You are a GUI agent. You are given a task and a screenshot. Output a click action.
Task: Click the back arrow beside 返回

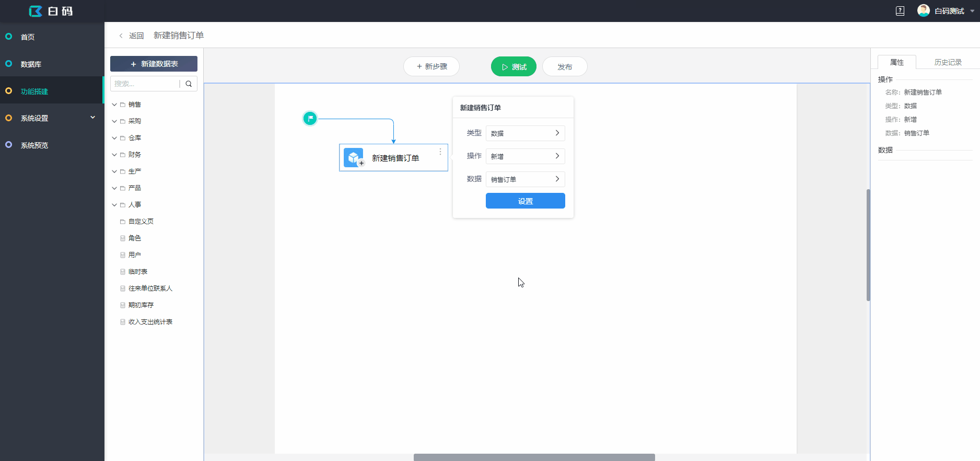[x=121, y=36]
